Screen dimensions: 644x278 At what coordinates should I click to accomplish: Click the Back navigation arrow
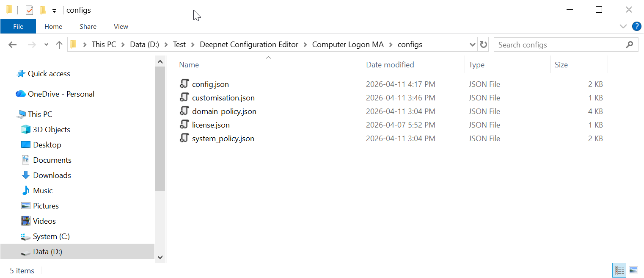click(12, 45)
